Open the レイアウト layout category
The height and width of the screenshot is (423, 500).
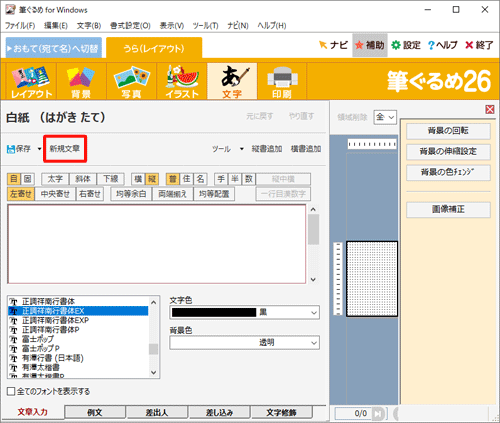click(x=32, y=82)
